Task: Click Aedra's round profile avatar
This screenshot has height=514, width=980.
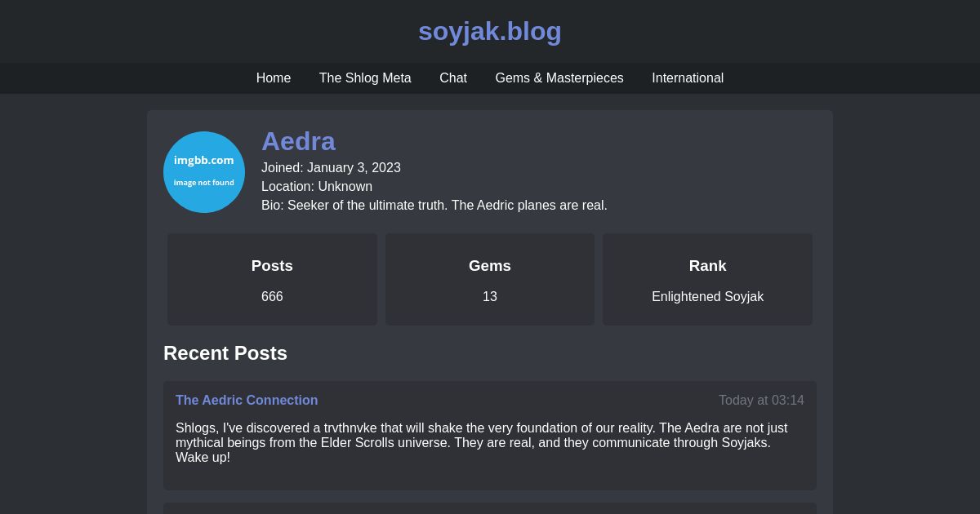Action: [204, 172]
